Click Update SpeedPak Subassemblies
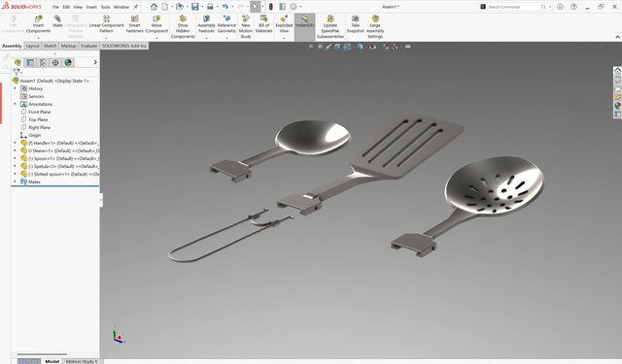 (x=330, y=27)
